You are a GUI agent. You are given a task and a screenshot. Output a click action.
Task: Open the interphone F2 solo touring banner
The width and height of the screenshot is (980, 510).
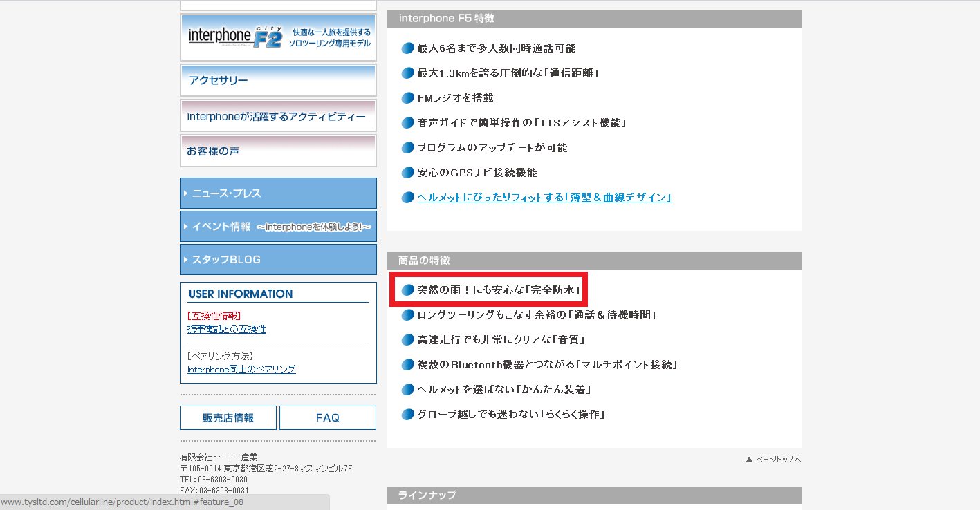pyautogui.click(x=278, y=38)
